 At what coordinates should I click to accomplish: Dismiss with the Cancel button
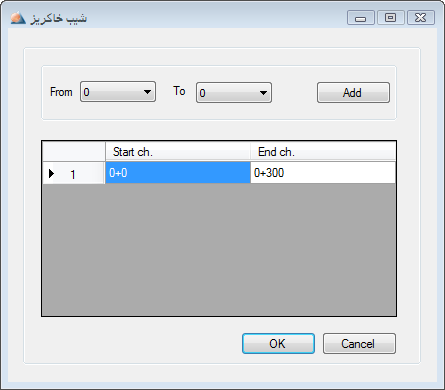[359, 343]
